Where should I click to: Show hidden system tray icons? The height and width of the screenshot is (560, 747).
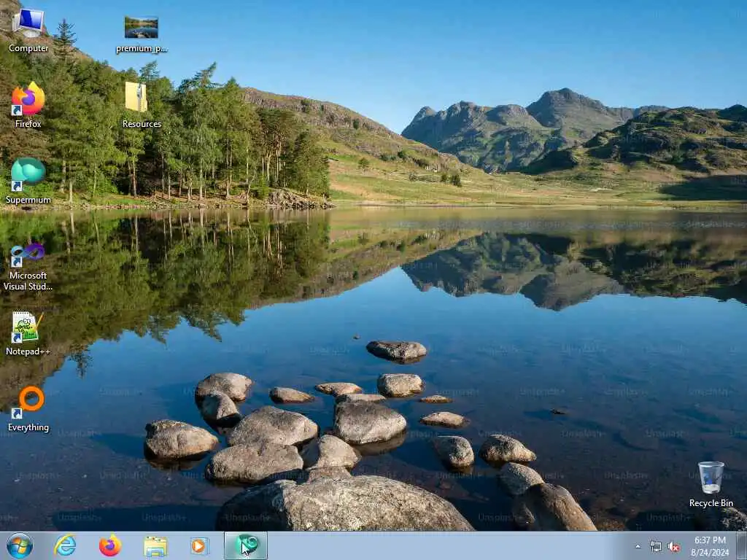point(638,547)
